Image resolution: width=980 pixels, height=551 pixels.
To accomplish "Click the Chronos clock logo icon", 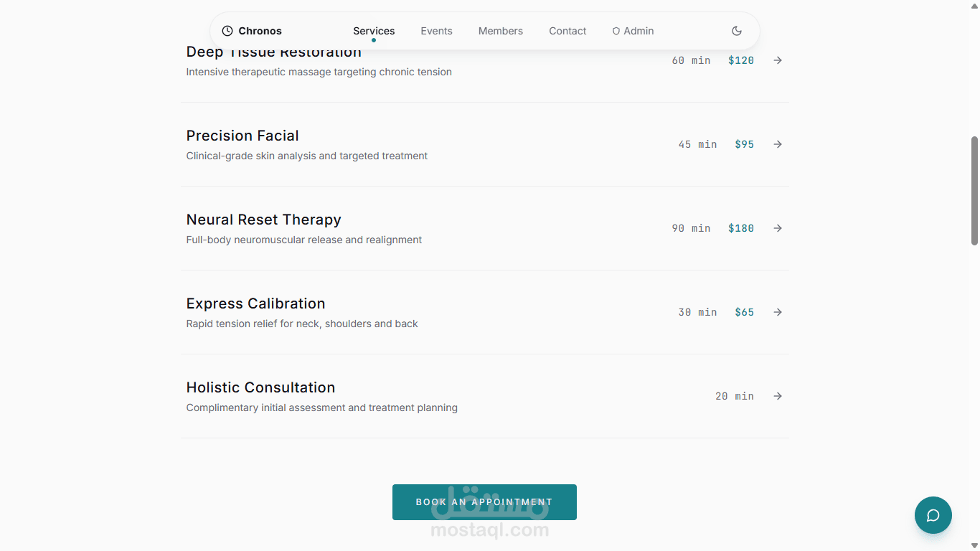I will point(227,31).
